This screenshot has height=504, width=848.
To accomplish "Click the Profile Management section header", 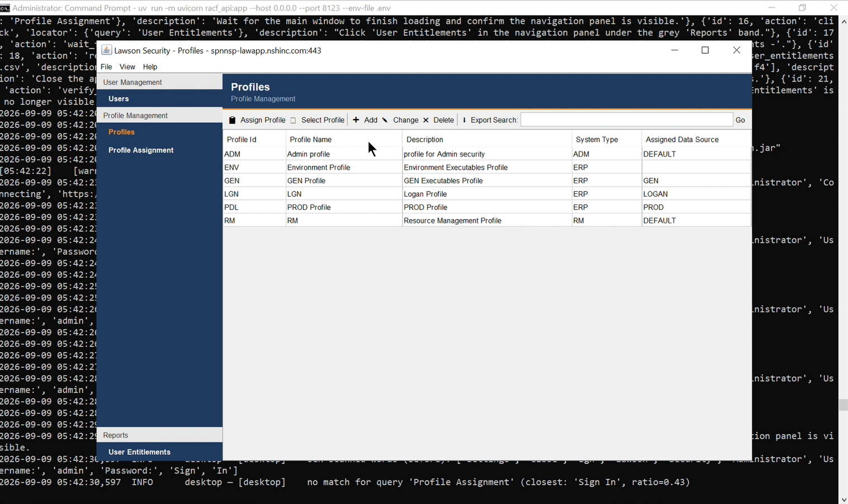I will click(159, 116).
